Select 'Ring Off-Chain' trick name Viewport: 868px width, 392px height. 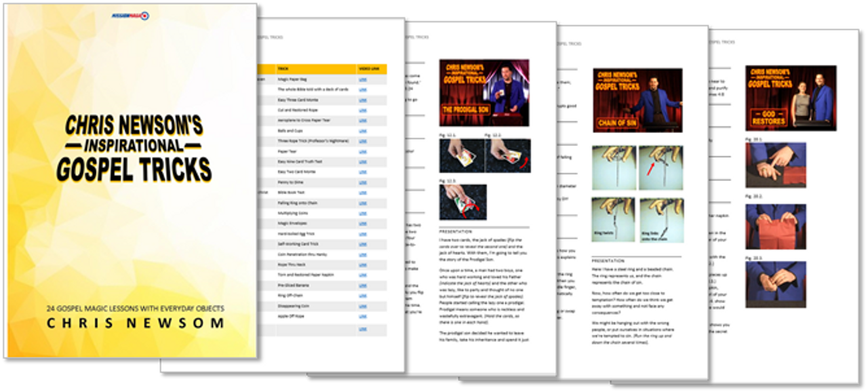coord(290,296)
